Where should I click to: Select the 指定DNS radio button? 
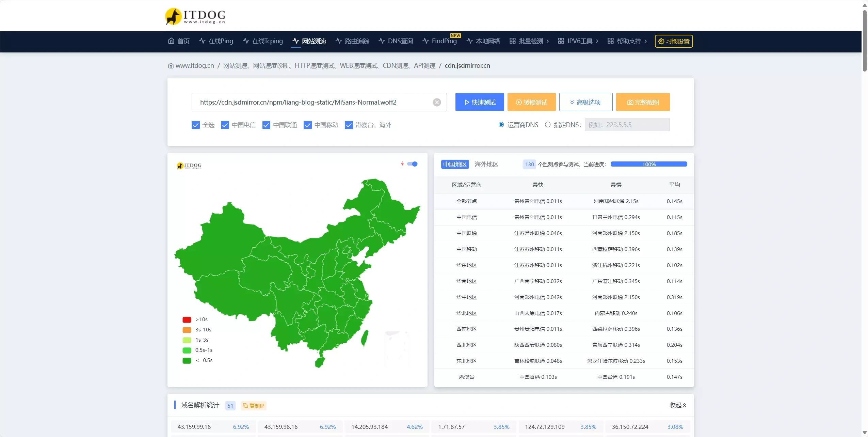(x=548, y=125)
